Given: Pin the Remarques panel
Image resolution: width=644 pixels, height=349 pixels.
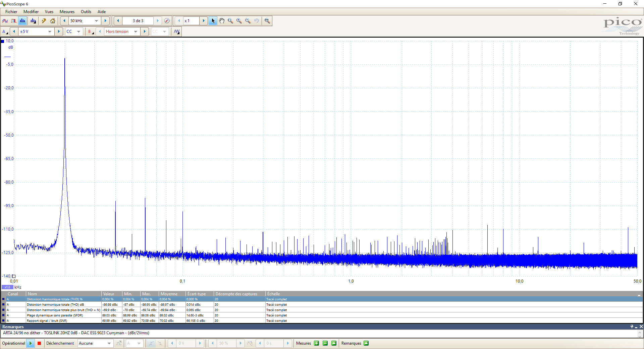Looking at the screenshot, I should (632, 327).
